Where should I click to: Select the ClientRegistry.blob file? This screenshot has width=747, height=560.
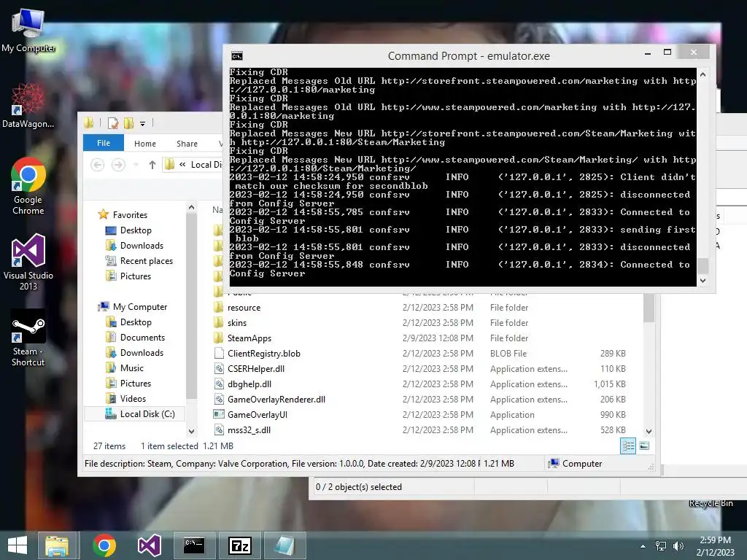[x=263, y=354]
